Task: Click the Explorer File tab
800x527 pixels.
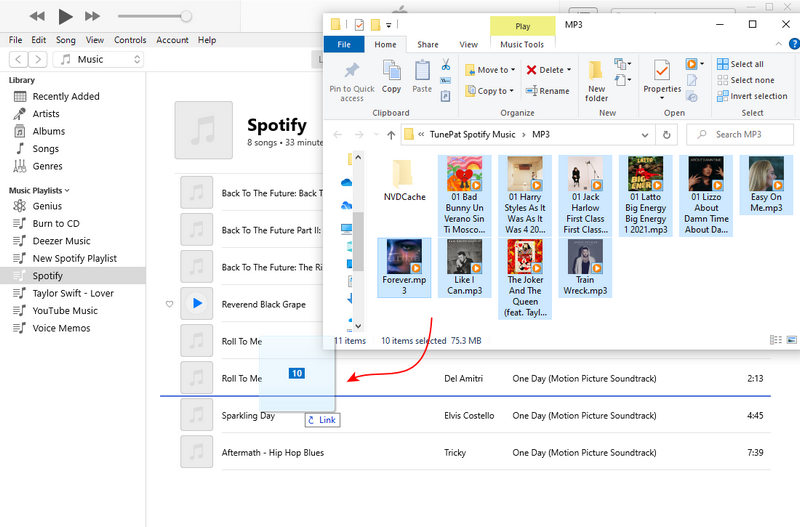Action: click(x=344, y=44)
